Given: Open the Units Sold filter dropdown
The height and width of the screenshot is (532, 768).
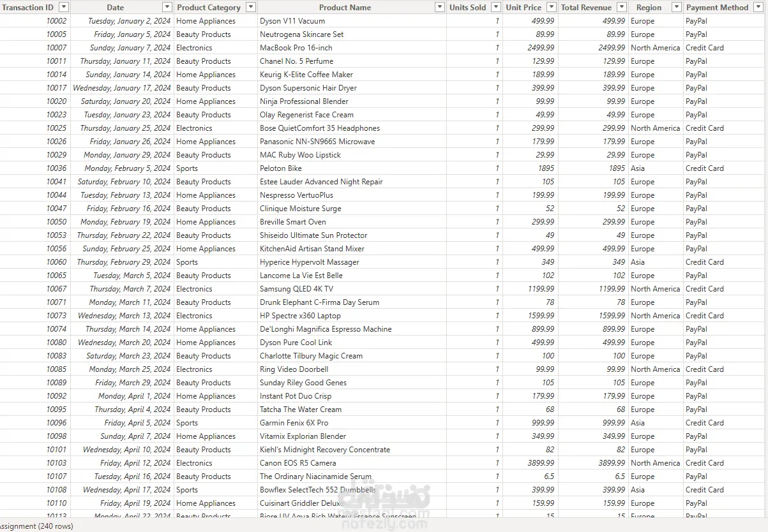Looking at the screenshot, I should [495, 7].
